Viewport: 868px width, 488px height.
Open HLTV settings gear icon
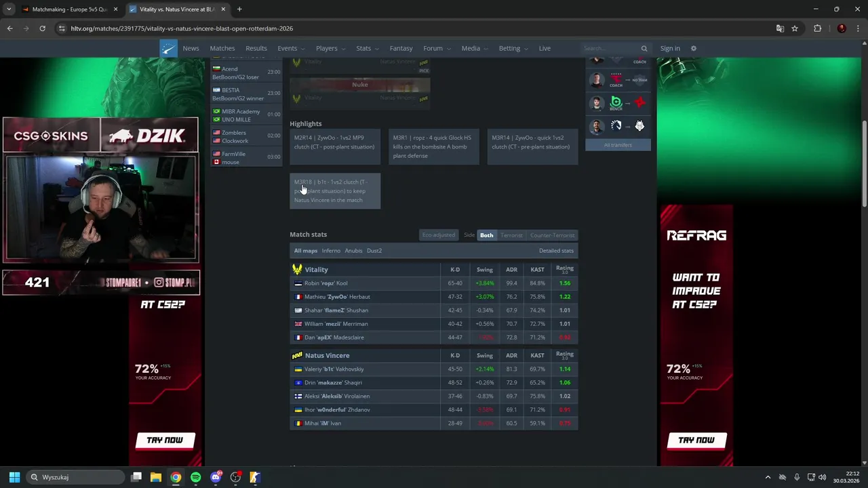[x=693, y=48]
